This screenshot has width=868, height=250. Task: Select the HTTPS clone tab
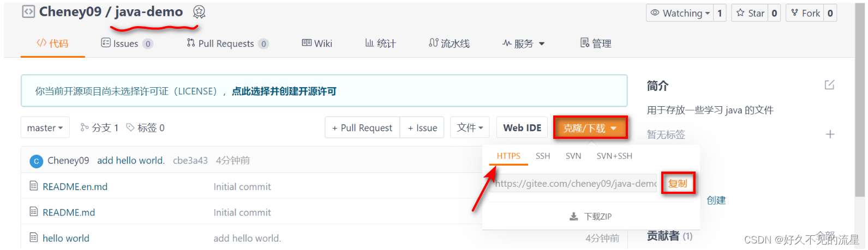pos(508,156)
